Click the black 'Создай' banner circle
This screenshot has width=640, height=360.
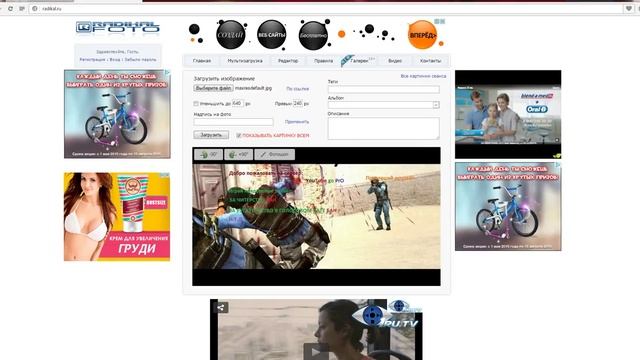[x=231, y=35]
